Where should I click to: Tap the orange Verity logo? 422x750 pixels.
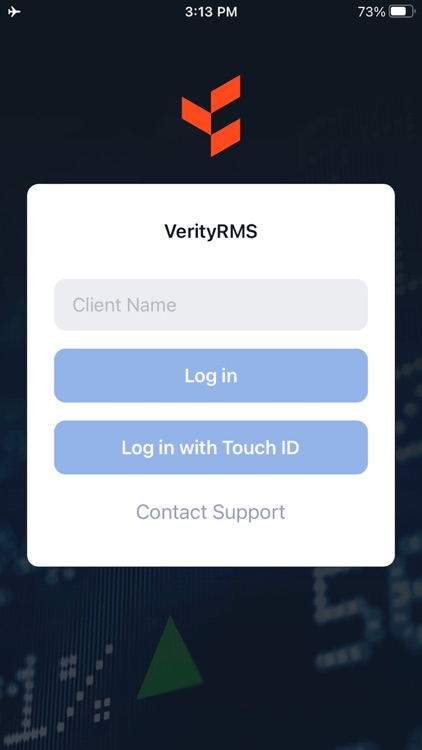[211, 116]
